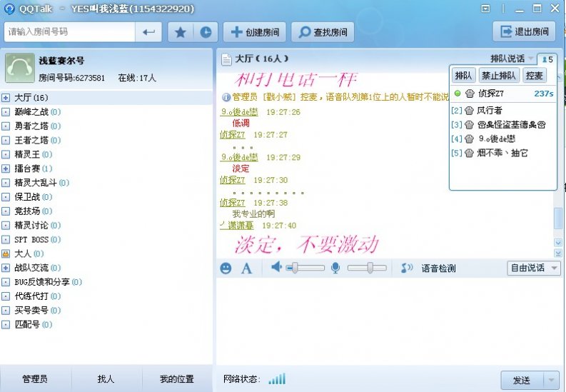Mute the speaker volume icon
Image resolution: width=566 pixels, height=392 pixels.
point(276,268)
